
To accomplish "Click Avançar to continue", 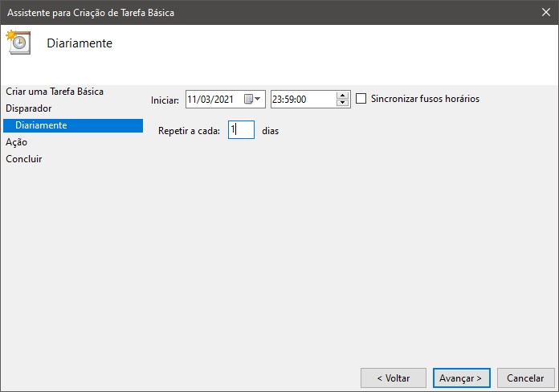I will 461,378.
